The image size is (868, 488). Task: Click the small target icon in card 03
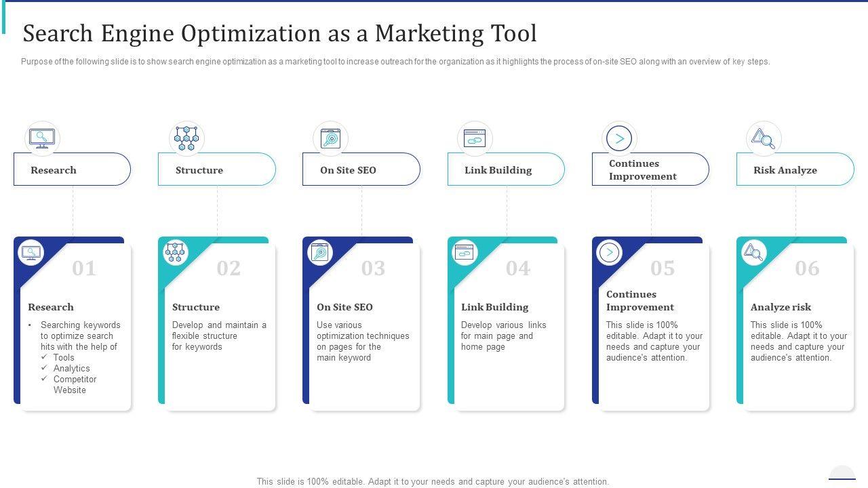click(320, 253)
